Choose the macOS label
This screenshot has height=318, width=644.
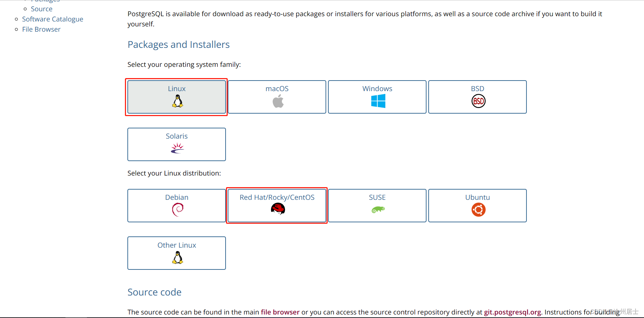[x=277, y=89]
